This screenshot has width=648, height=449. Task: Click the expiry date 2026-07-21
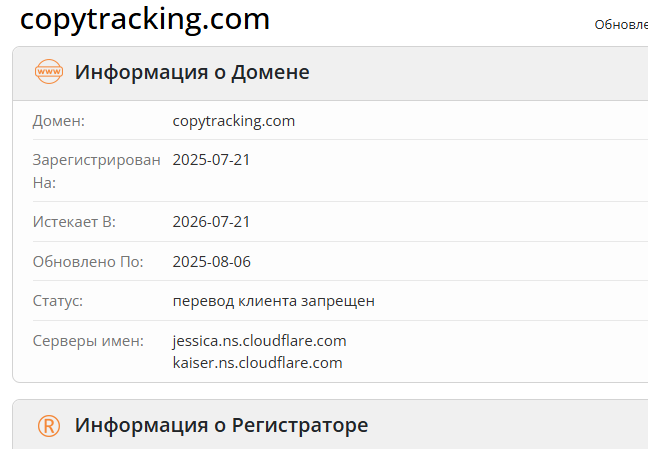(211, 222)
